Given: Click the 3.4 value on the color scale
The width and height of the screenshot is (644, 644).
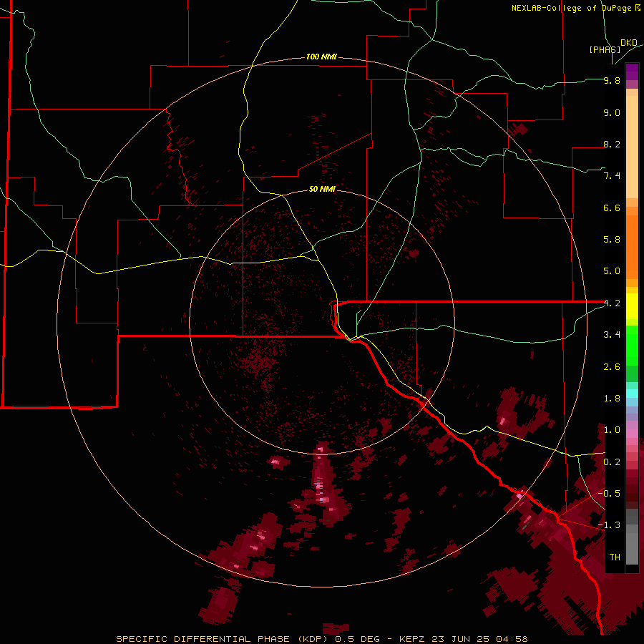Looking at the screenshot, I should coord(612,335).
